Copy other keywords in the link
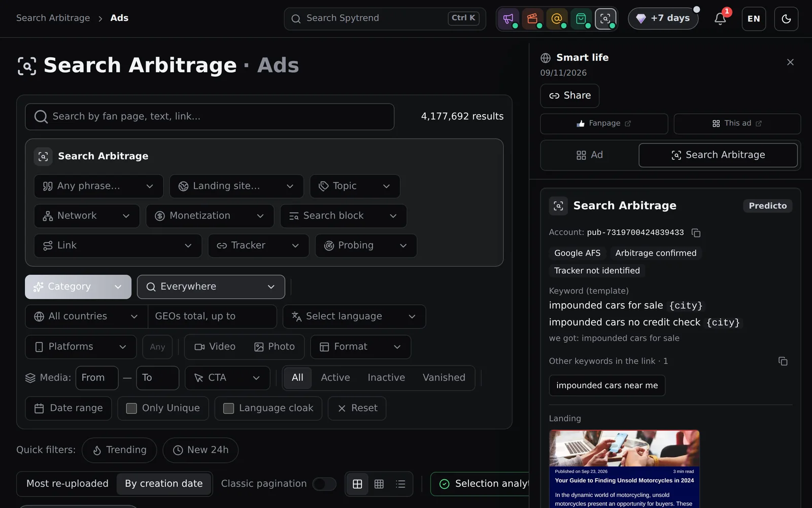This screenshot has width=812, height=508. tap(783, 361)
